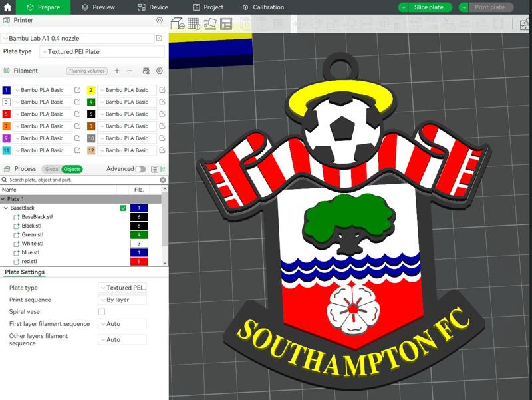The image size is (532, 400).
Task: Click the Add object cube icon
Action: [x=176, y=23]
